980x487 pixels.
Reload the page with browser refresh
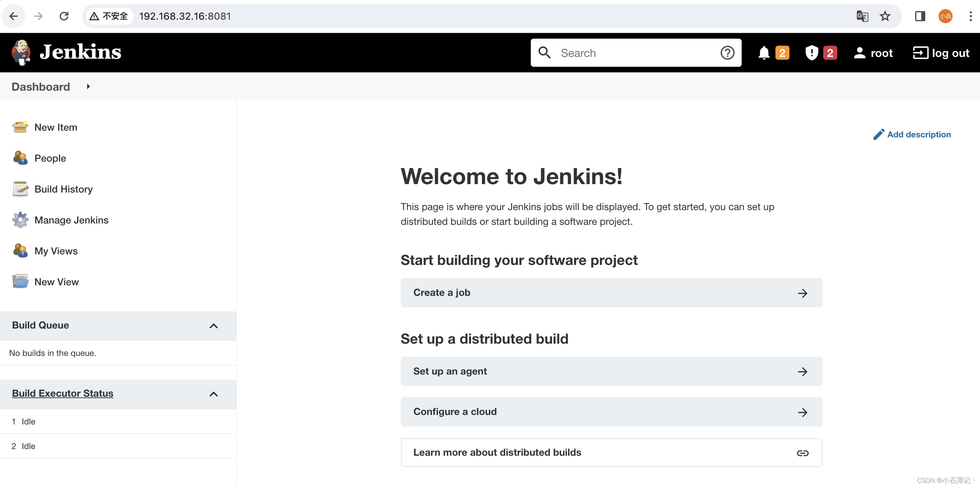coord(64,16)
